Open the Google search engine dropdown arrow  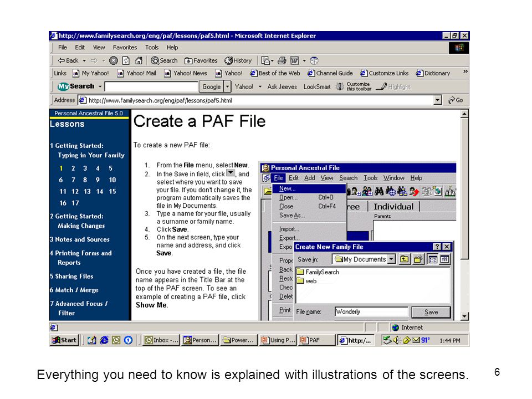[x=227, y=86]
